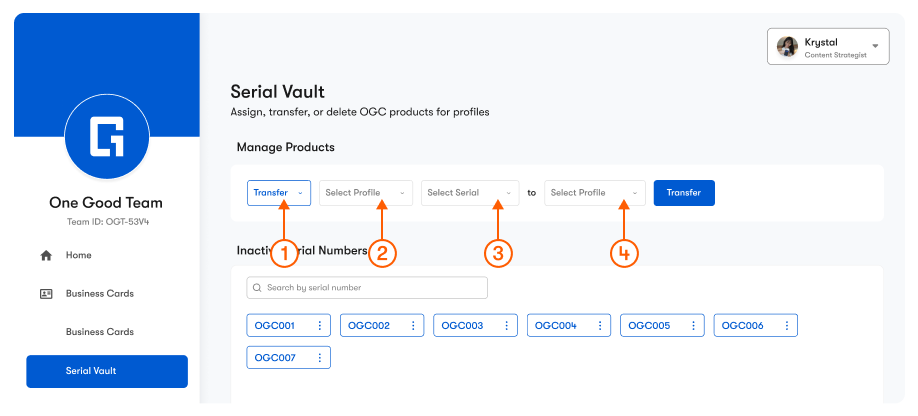Viewport: 918px width, 416px height.
Task: Open Business Cards submenu item without icon
Action: click(99, 332)
